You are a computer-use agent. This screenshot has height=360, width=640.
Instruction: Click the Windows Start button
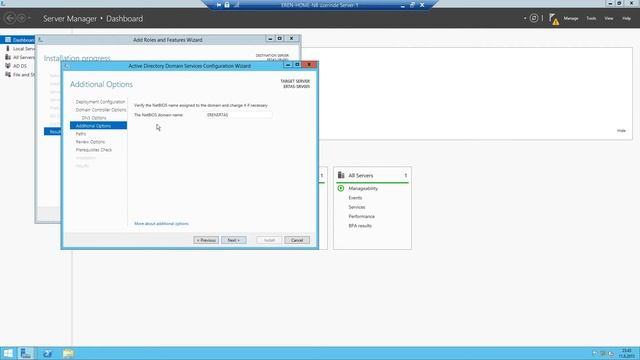pos(8,353)
